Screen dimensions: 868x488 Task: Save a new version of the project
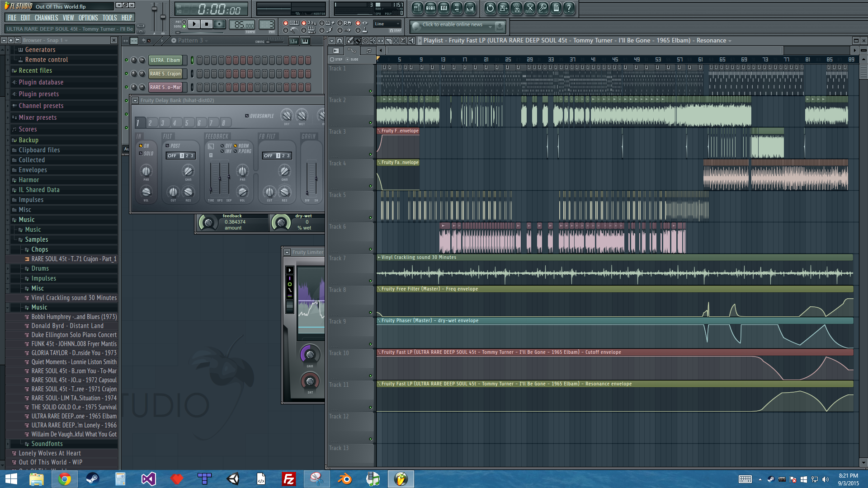click(503, 8)
